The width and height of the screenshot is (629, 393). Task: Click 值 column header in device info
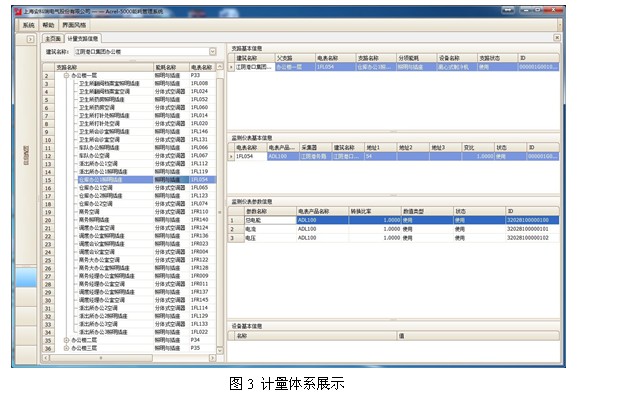coord(478,336)
